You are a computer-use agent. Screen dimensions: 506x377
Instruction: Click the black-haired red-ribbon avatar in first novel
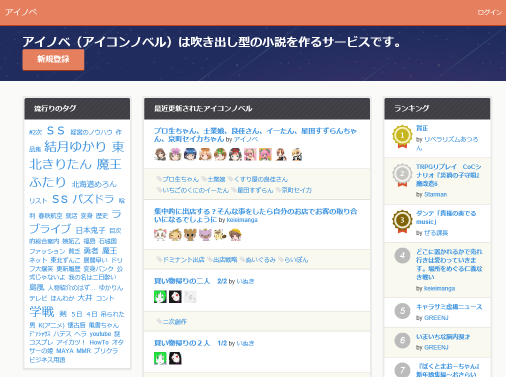click(x=235, y=154)
